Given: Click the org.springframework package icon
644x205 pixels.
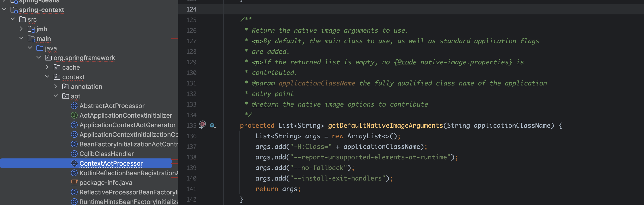Looking at the screenshot, I should point(48,58).
